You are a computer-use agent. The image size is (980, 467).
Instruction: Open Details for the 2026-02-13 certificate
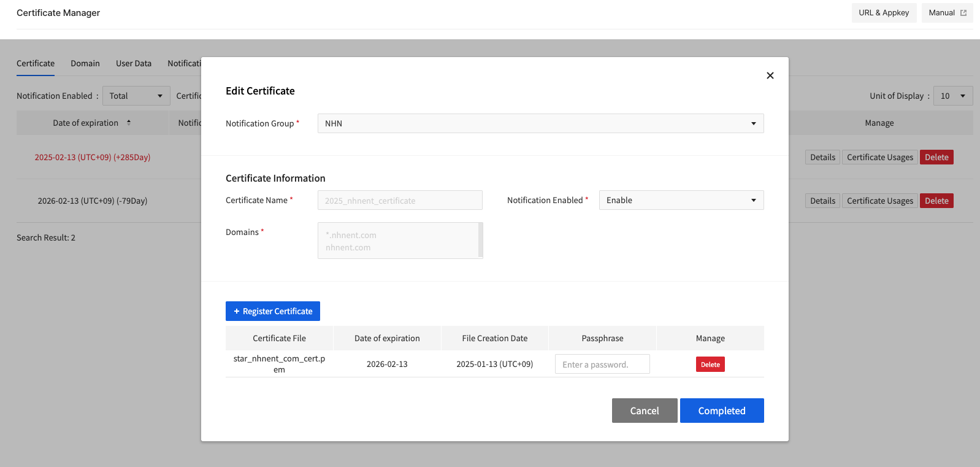tap(822, 201)
